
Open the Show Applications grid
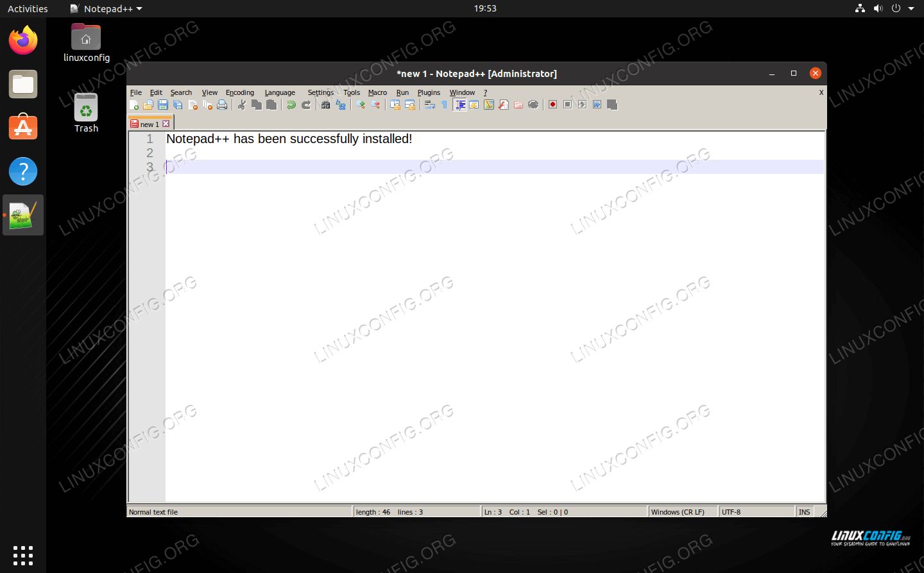point(23,555)
